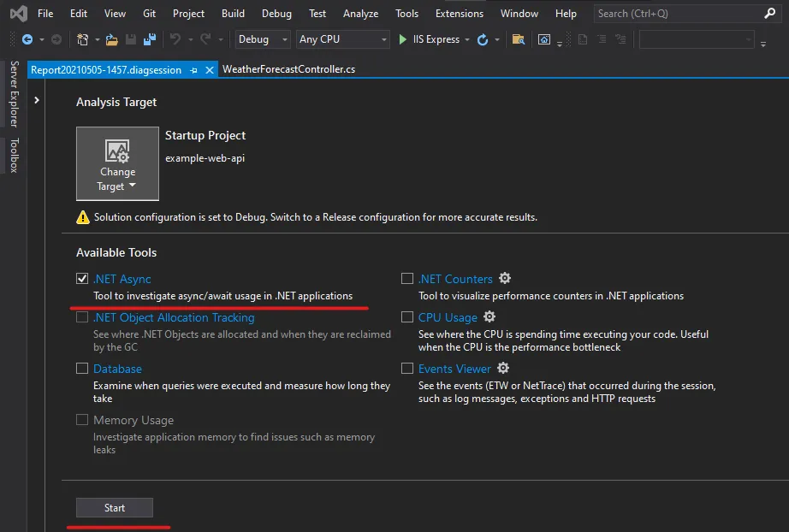789x532 pixels.
Task: Save all files with the multi-disk icon
Action: (x=150, y=39)
